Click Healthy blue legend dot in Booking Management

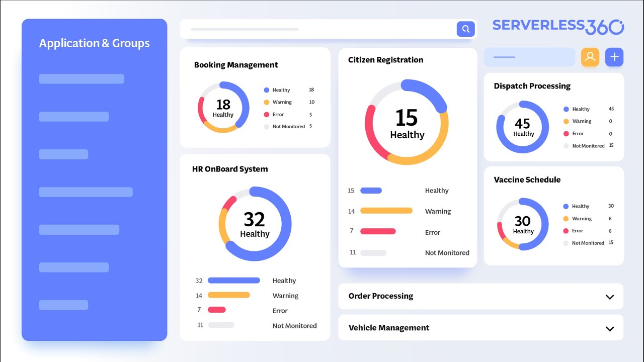point(267,90)
